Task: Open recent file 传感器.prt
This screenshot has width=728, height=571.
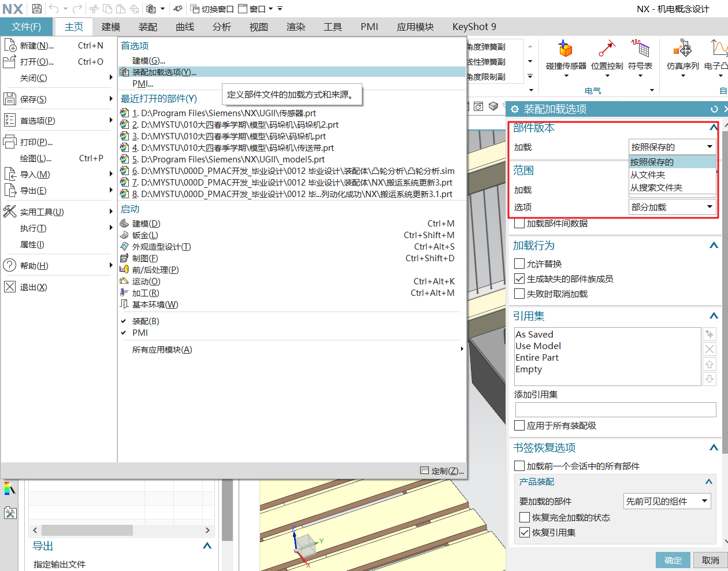Action: pos(292,113)
